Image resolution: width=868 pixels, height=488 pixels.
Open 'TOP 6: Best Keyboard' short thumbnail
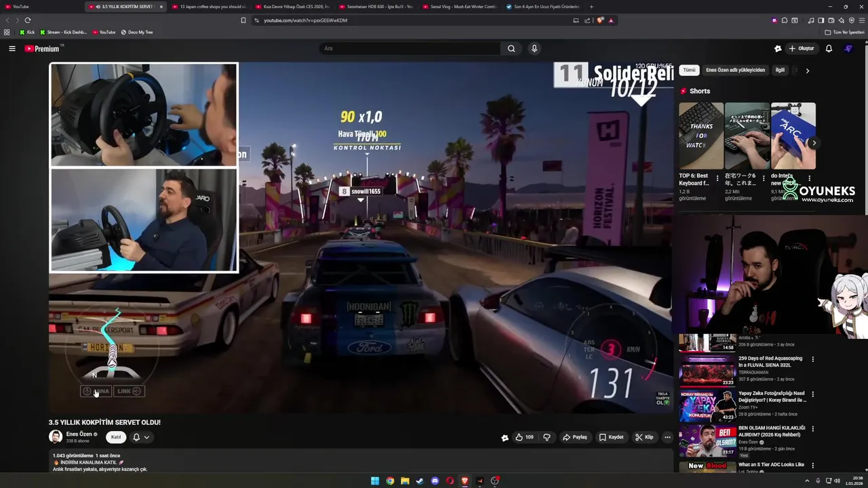pos(701,136)
